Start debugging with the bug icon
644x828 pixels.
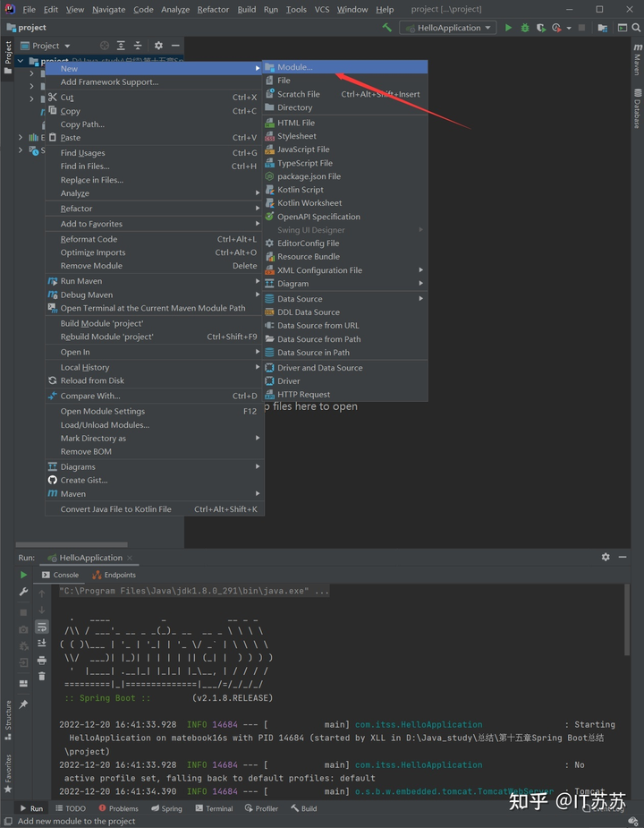pos(522,28)
